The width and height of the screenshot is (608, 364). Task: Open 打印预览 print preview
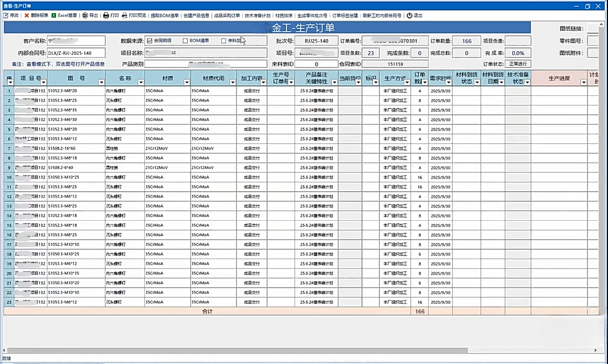(124, 16)
